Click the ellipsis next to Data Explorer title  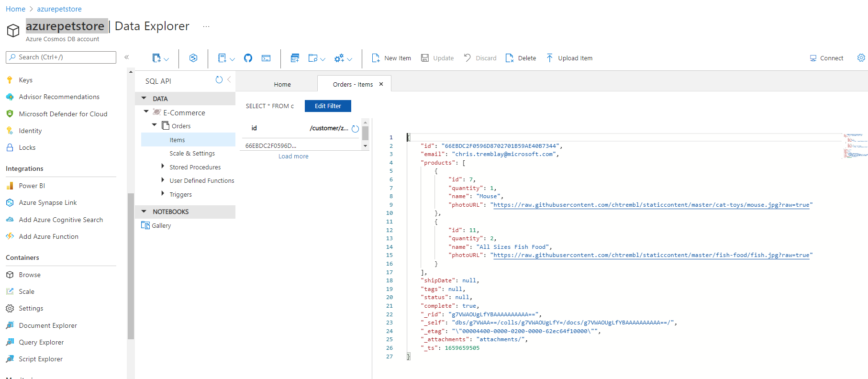click(206, 26)
